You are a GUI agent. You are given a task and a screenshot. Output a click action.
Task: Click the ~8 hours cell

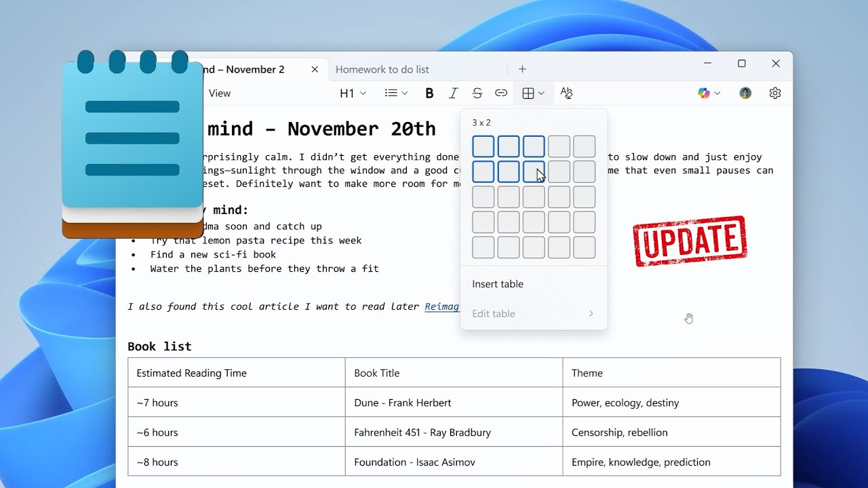coord(237,462)
